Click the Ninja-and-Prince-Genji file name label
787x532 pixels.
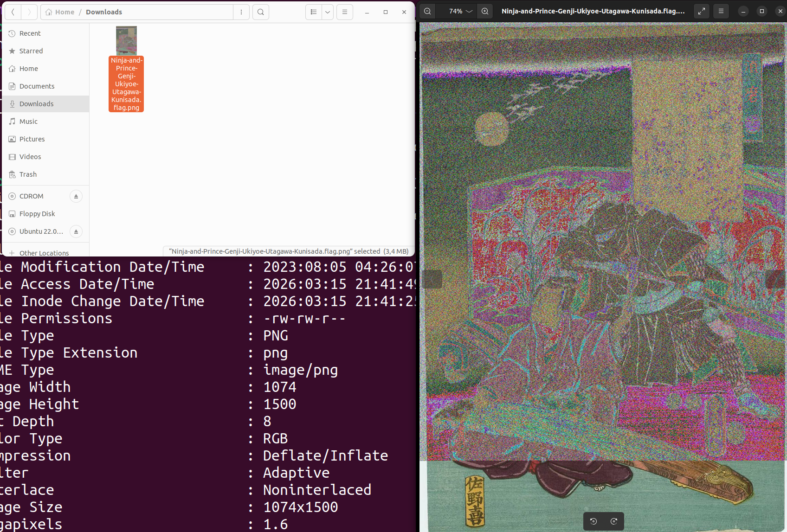[126, 84]
